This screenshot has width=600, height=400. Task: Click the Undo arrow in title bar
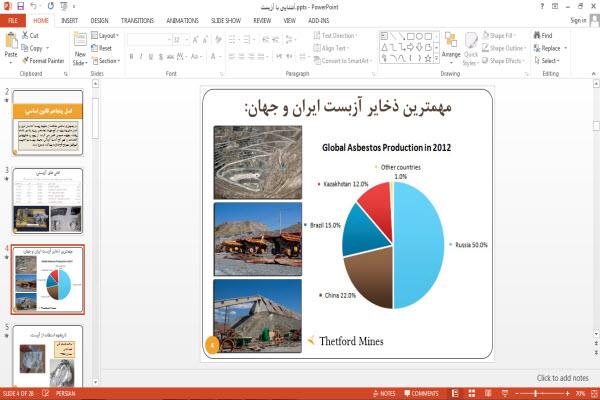(34, 6)
